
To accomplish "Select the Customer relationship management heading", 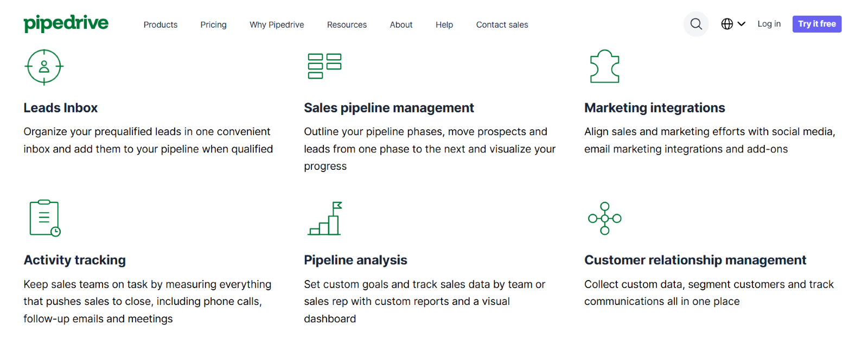I will (x=695, y=260).
